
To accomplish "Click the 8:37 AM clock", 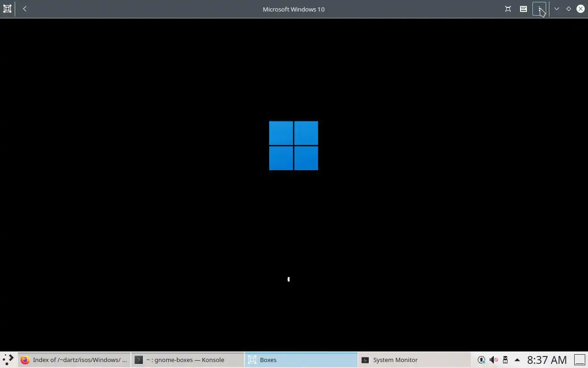I will [547, 360].
